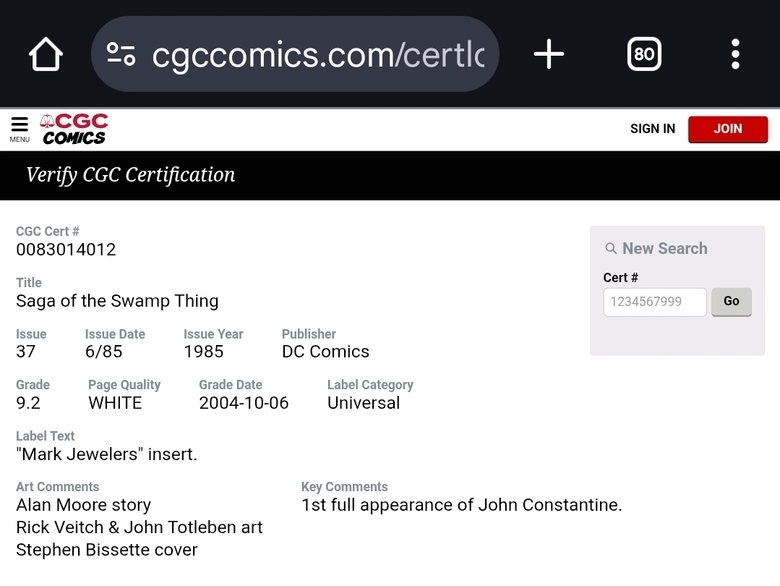Click publisher value DC Comics
Screen dimensions: 780x586
325,352
